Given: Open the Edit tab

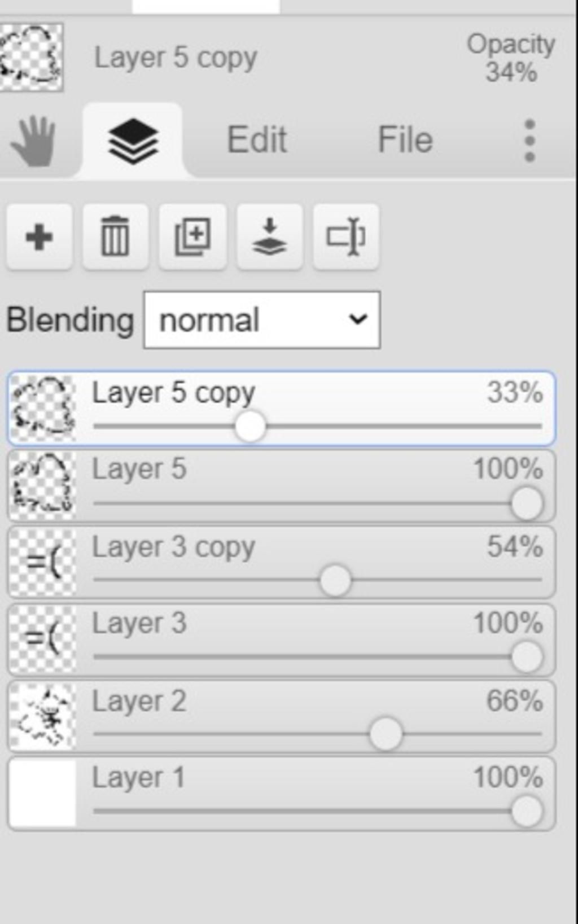Looking at the screenshot, I should [257, 139].
